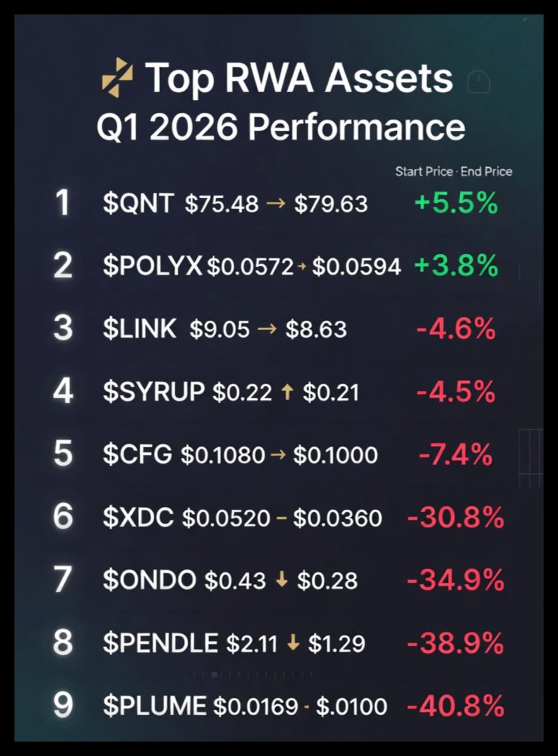Select the $POLYX ticker symbol
This screenshot has height=756, width=558.
click(x=152, y=266)
